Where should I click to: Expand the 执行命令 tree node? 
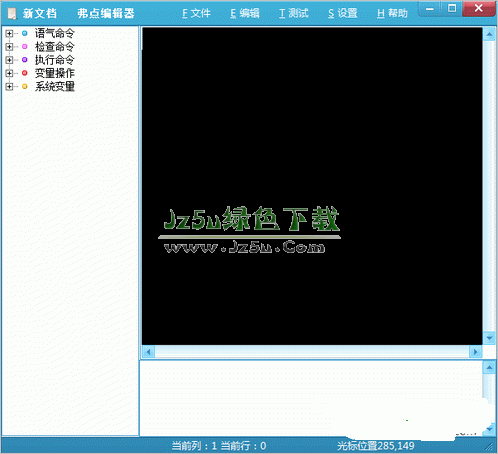coord(9,60)
